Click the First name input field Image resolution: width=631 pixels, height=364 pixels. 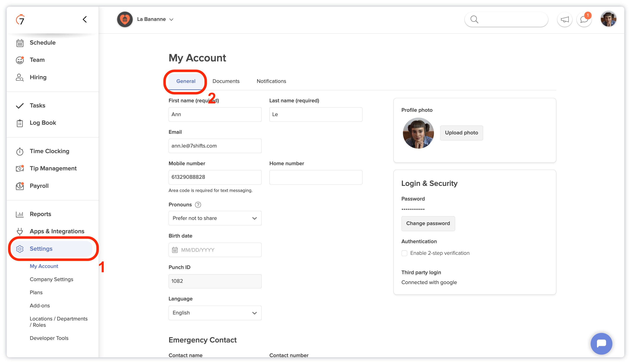coord(215,115)
